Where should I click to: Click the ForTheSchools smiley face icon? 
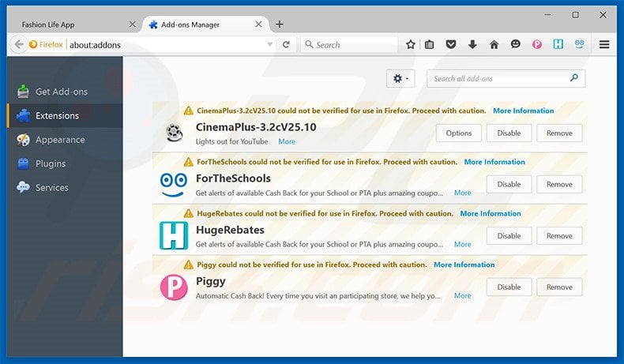174,185
